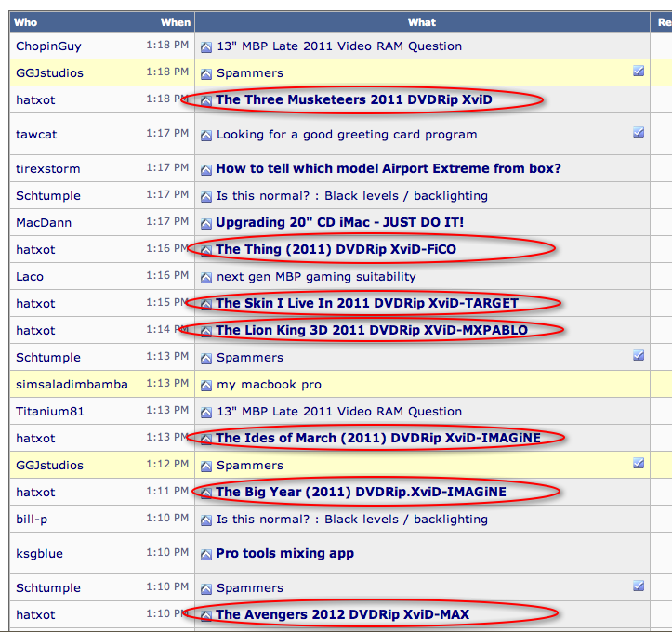The image size is (672, 632).
Task: Click post icon beside next gen MBP gaming suitability
Action: 206,278
